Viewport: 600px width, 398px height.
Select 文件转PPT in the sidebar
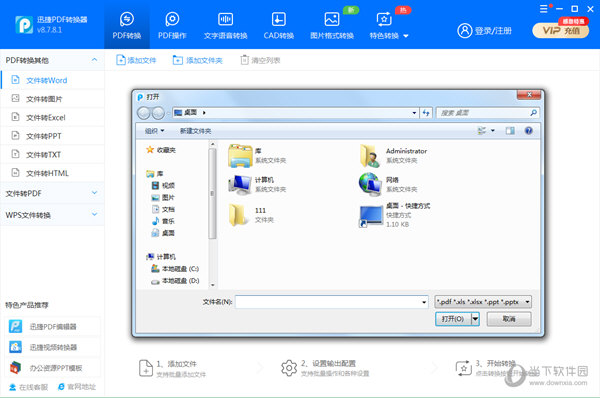tap(52, 136)
